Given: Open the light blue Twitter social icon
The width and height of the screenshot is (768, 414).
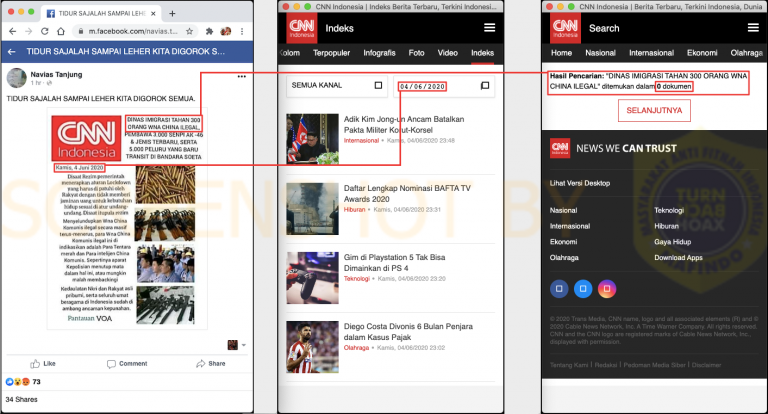Looking at the screenshot, I should pyautogui.click(x=583, y=289).
